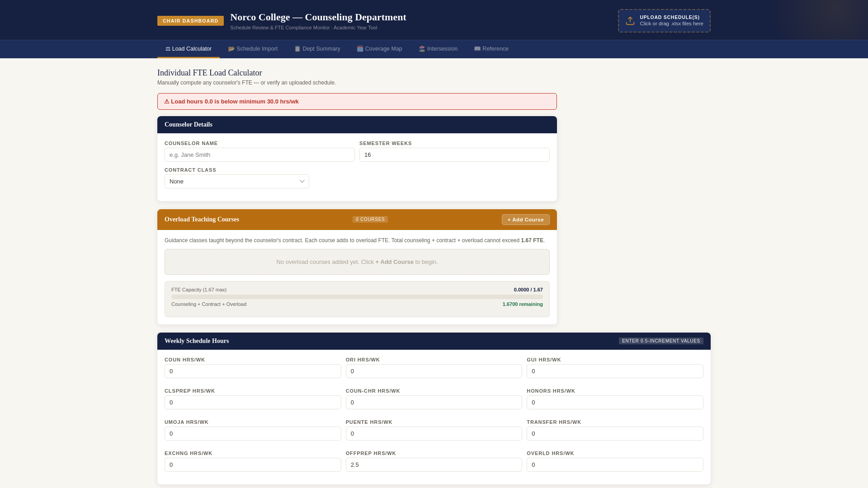Viewport: 868px width, 488px height.
Task: Click the ORI HRS/WK input
Action: (434, 371)
